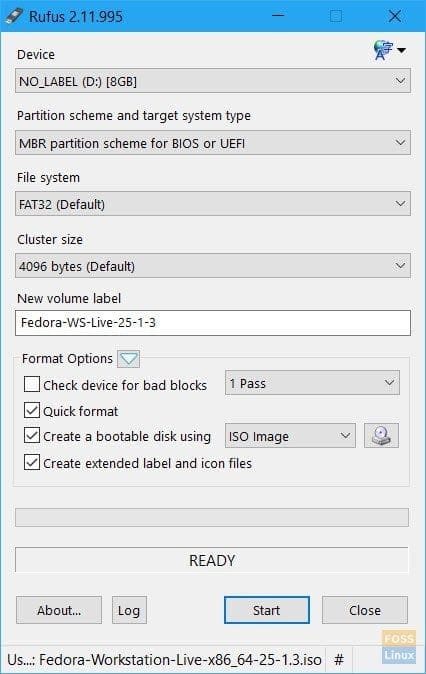426x674 pixels.
Task: Close the Rufus window with X
Action: [395, 16]
